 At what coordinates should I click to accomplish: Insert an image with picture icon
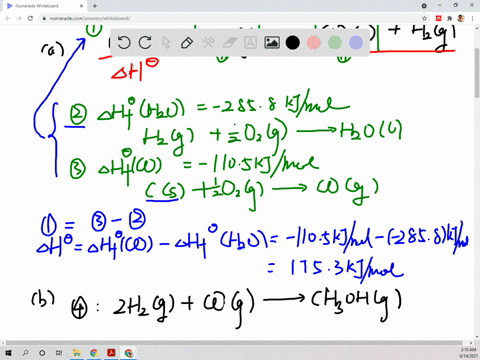pyautogui.click(x=272, y=43)
